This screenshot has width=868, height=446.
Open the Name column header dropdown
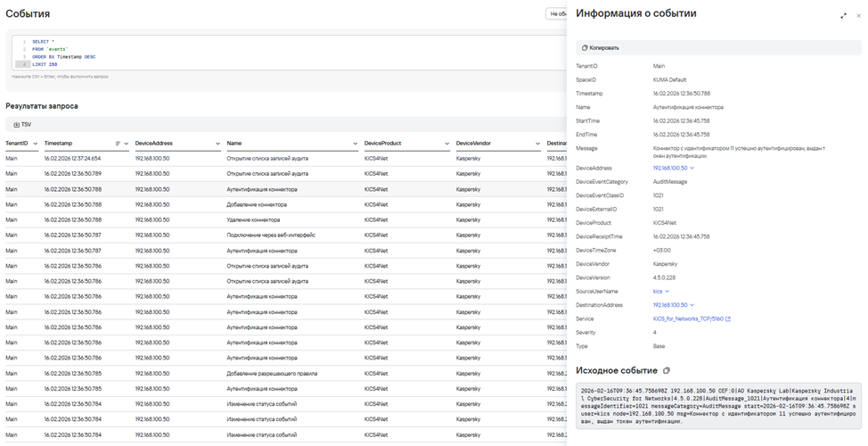click(355, 143)
